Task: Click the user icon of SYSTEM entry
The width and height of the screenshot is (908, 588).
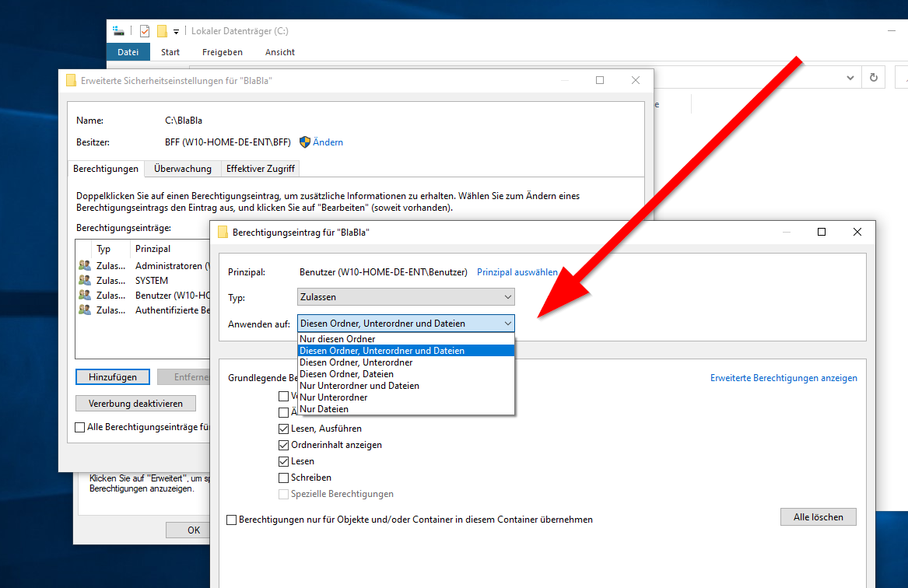Action: [85, 280]
